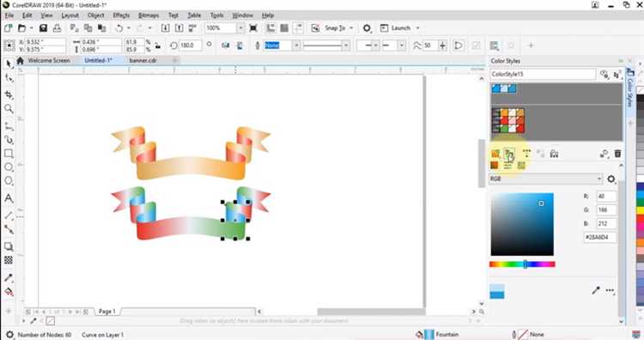The width and height of the screenshot is (644, 340).
Task: Click the ColorStyle15 name field
Action: coord(542,75)
